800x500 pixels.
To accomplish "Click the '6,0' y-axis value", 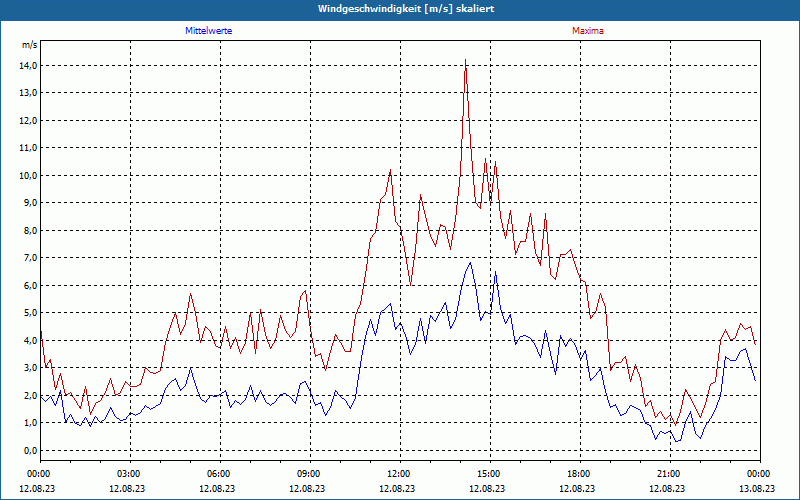I will [x=29, y=285].
